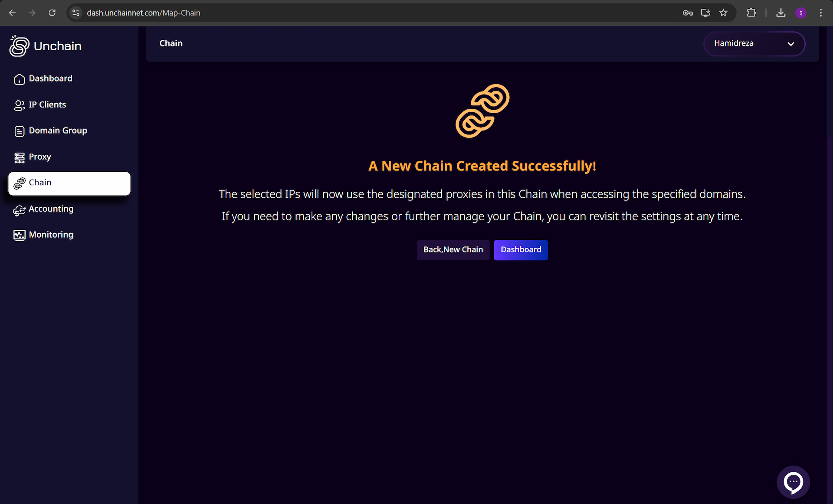Image resolution: width=833 pixels, height=504 pixels.
Task: Open the chat support bubble
Action: 793,482
